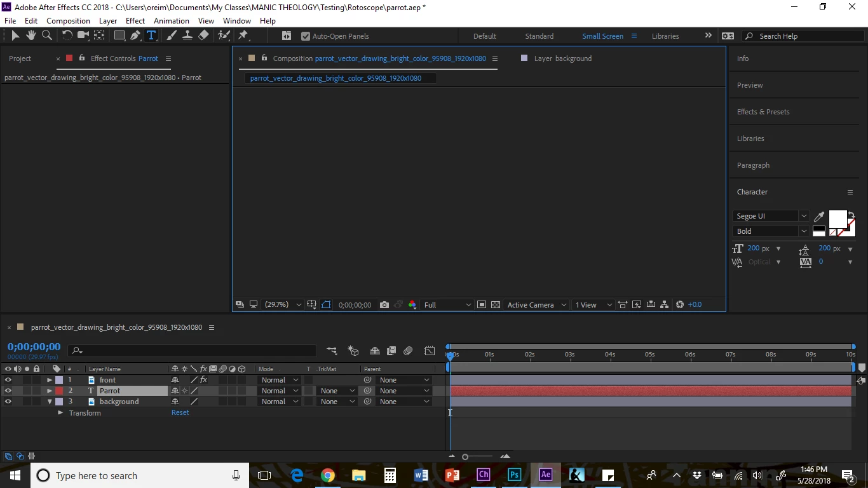Select the Pen tool
The image size is (868, 488).
pyautogui.click(x=135, y=36)
